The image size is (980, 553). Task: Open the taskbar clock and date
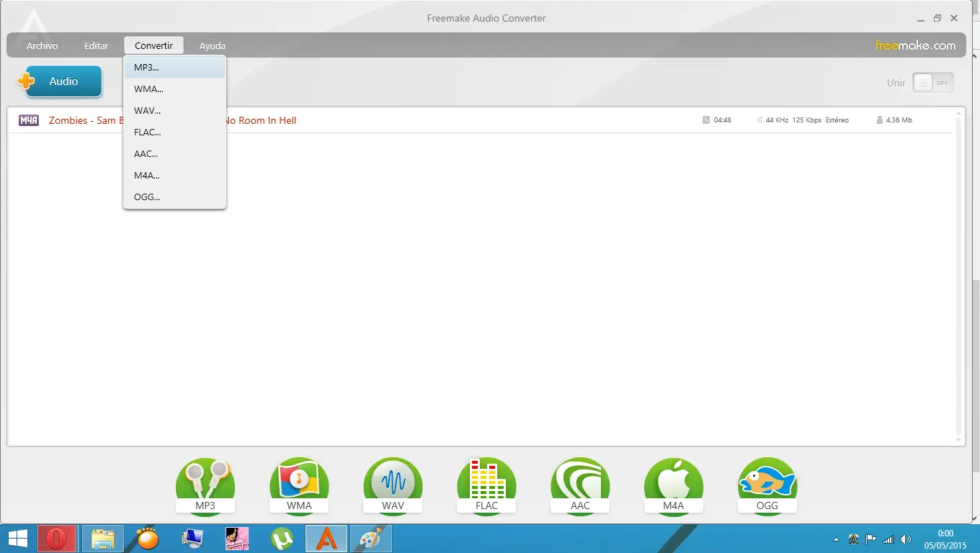coord(945,539)
